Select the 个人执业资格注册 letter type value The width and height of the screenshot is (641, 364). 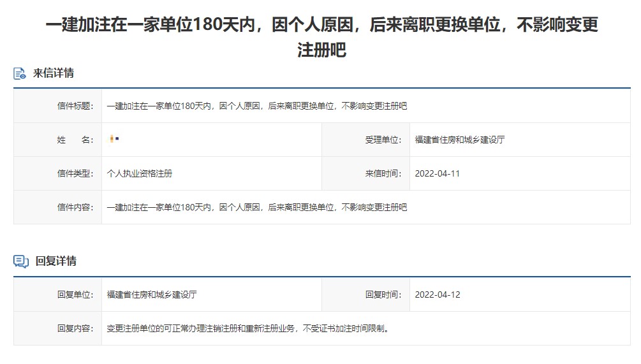click(140, 173)
